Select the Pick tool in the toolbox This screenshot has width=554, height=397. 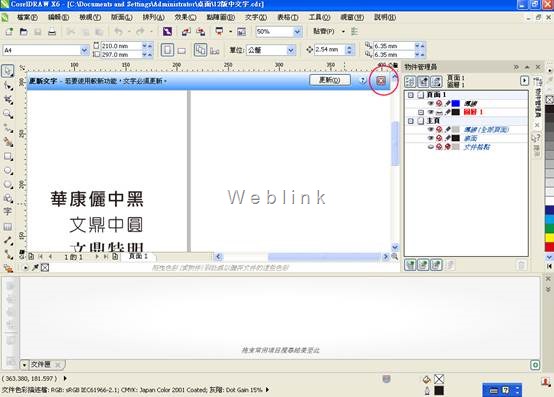click(x=7, y=71)
